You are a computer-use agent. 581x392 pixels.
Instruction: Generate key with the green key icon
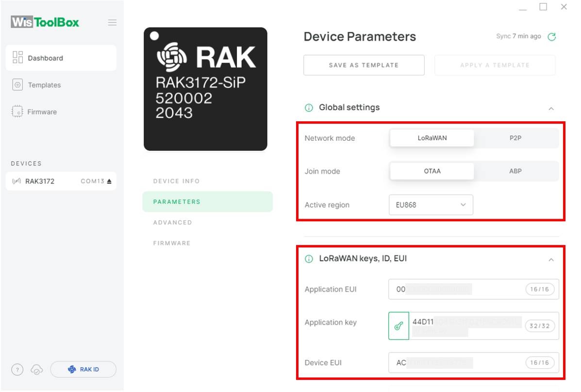pyautogui.click(x=398, y=326)
